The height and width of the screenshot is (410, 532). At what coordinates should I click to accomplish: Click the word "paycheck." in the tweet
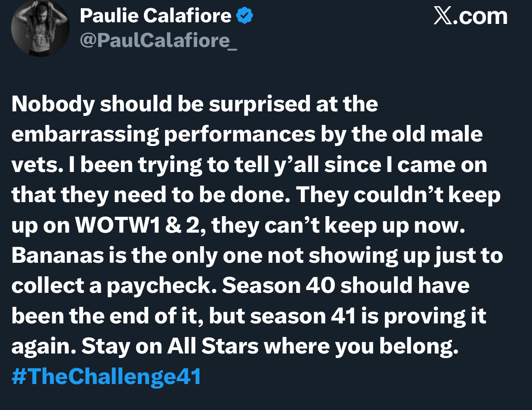[x=162, y=286]
